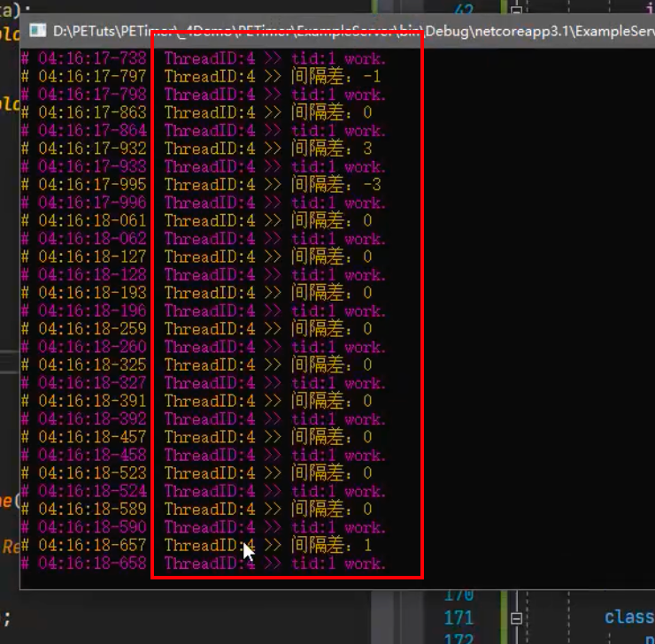Select timestamp 04:16:18-458 in console
Viewport: 655px width, 644px height.
click(92, 455)
